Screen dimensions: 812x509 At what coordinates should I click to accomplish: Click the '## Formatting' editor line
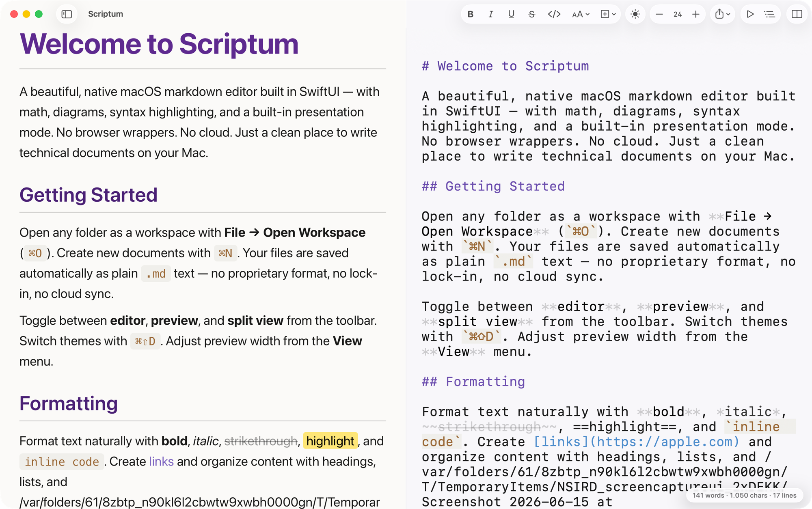(473, 382)
